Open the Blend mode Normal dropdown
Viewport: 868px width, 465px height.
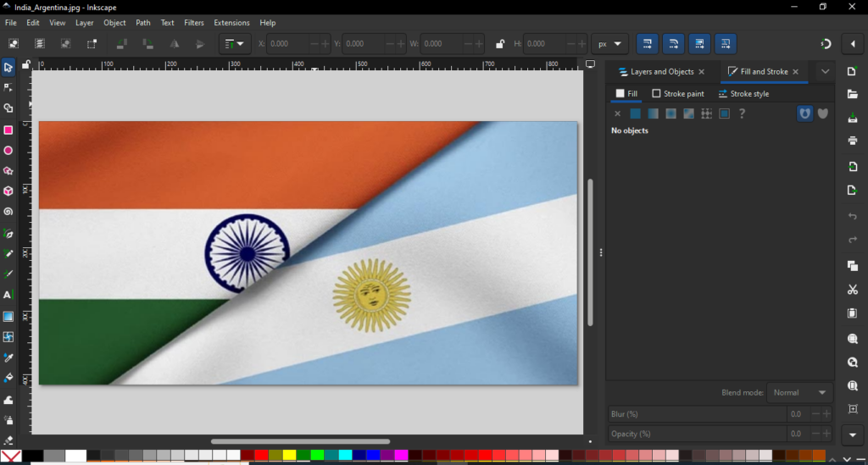(799, 392)
